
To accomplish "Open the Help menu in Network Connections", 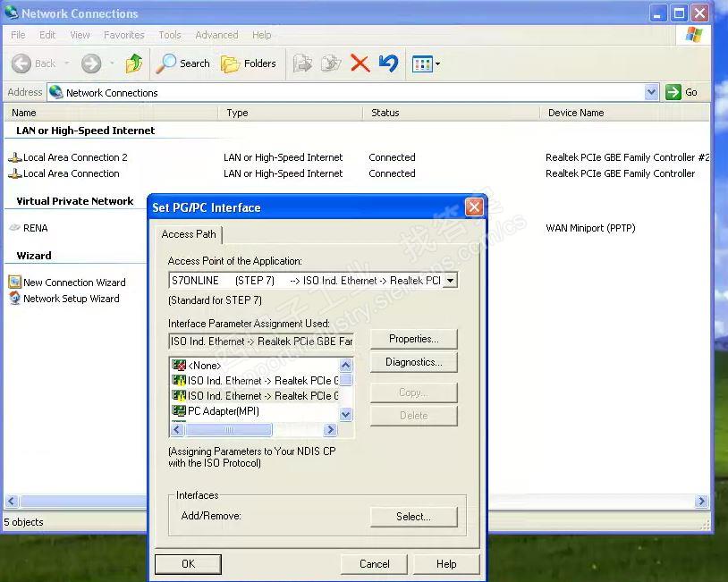I will click(262, 35).
